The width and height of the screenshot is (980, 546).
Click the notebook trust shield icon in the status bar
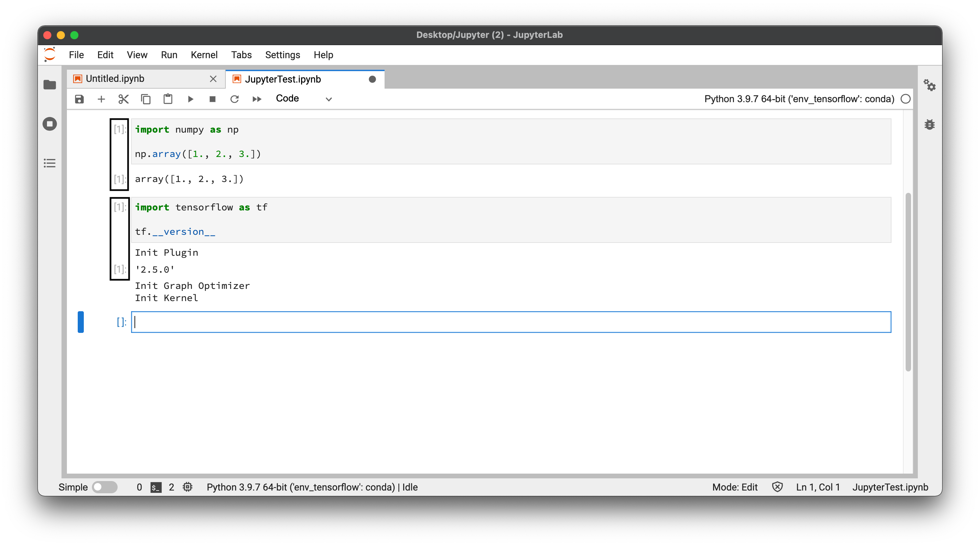[777, 487]
